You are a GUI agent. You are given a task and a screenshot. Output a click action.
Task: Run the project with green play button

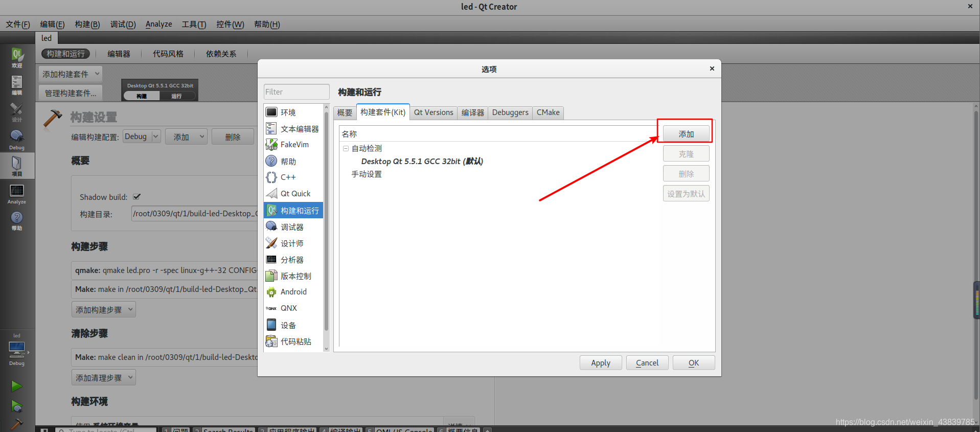[x=17, y=386]
